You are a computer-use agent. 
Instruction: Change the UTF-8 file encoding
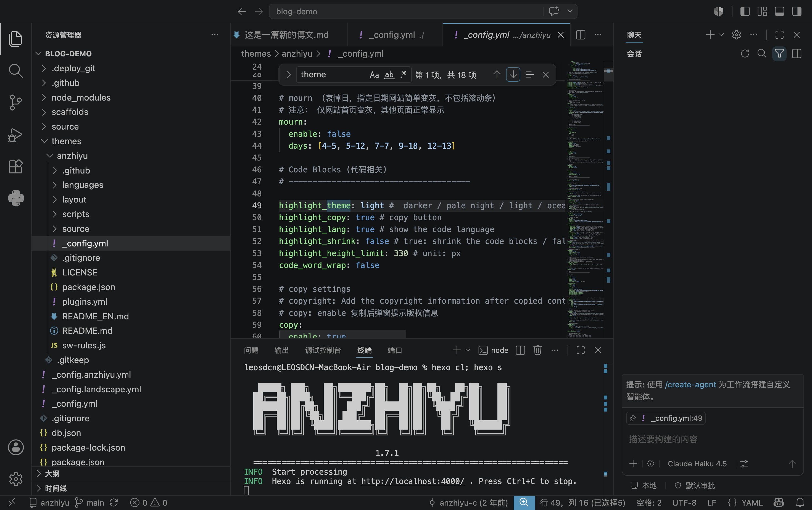[684, 503]
